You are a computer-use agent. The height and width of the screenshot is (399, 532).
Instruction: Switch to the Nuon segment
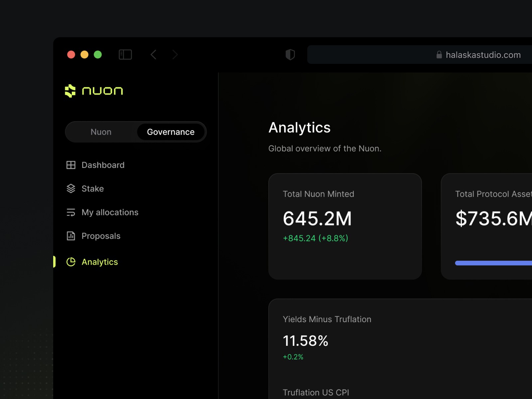(101, 132)
